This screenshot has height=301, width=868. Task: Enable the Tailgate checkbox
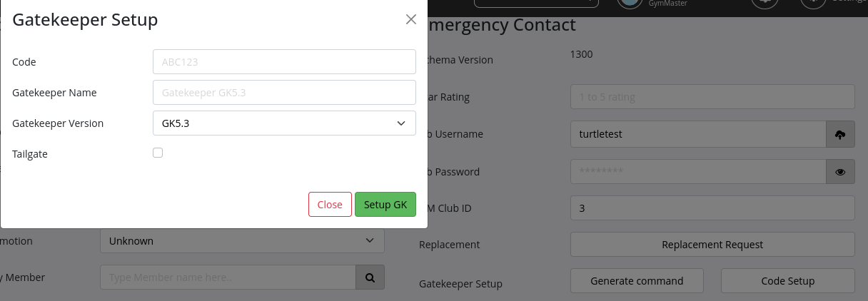point(158,153)
